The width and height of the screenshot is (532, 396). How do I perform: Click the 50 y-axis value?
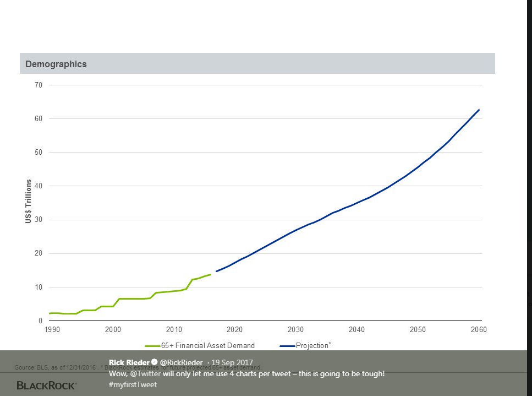(x=39, y=152)
